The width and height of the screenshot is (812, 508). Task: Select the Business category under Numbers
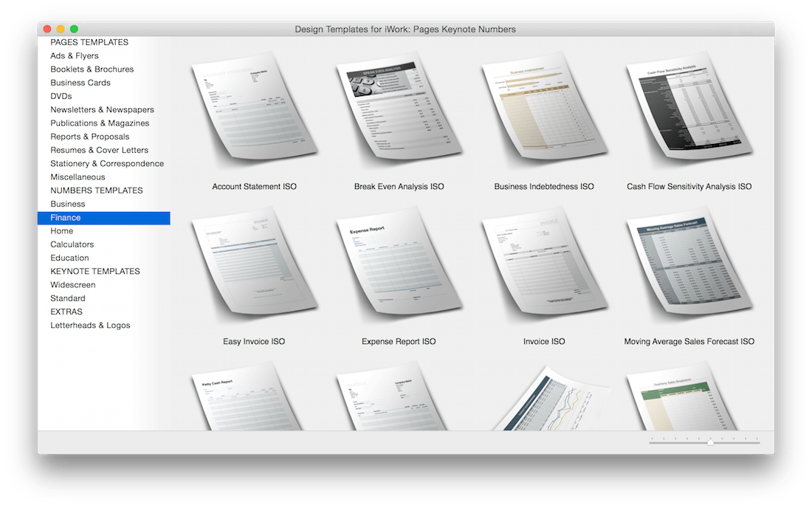[x=68, y=204]
